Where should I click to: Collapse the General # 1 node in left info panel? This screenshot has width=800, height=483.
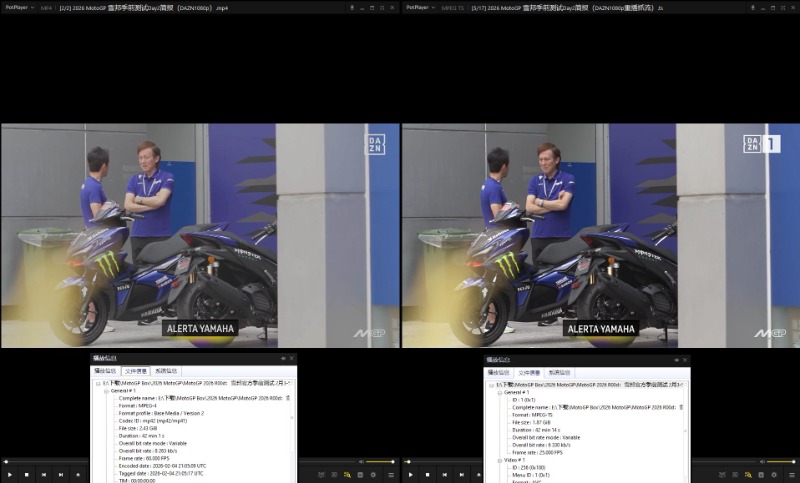point(105,391)
